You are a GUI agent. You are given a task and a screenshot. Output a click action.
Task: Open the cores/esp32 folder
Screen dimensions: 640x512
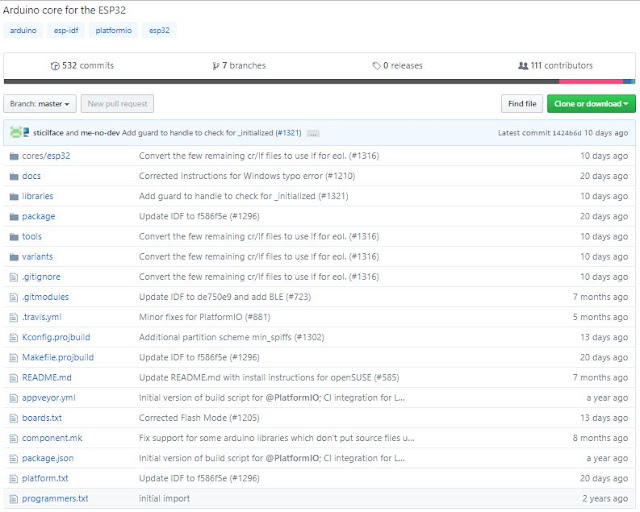(46, 156)
